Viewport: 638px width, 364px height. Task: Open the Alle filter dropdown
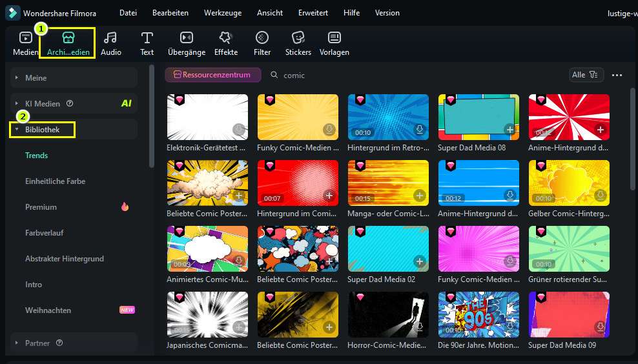[586, 75]
